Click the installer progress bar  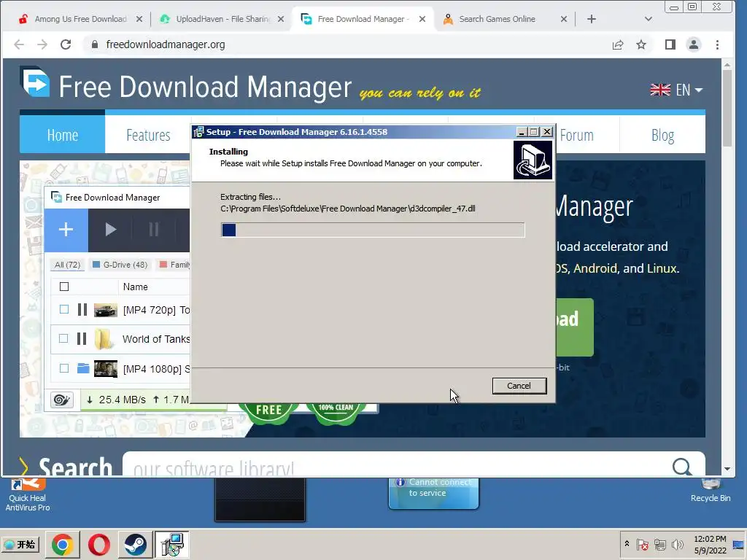[373, 230]
